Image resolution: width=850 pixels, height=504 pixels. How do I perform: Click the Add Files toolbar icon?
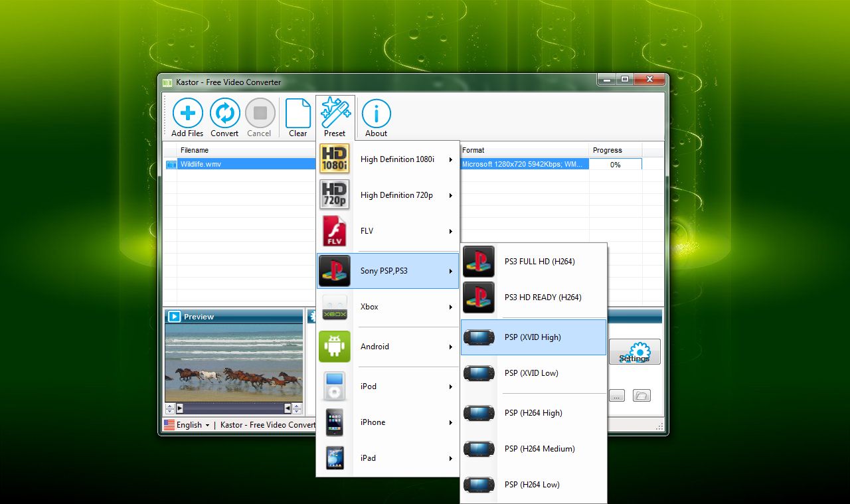[x=187, y=114]
